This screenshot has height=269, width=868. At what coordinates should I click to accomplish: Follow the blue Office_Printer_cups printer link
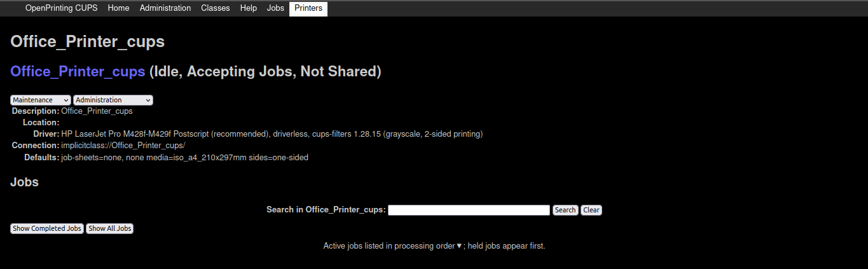point(78,71)
